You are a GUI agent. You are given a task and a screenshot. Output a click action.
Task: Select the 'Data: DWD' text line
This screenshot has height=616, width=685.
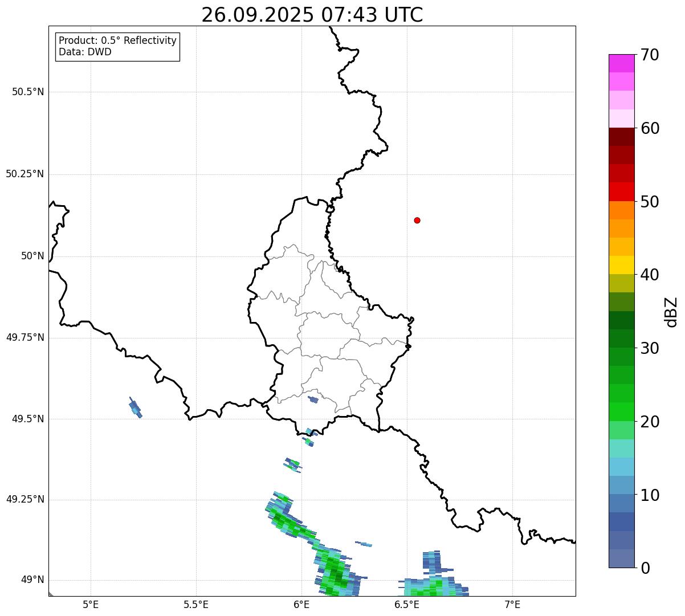point(85,52)
